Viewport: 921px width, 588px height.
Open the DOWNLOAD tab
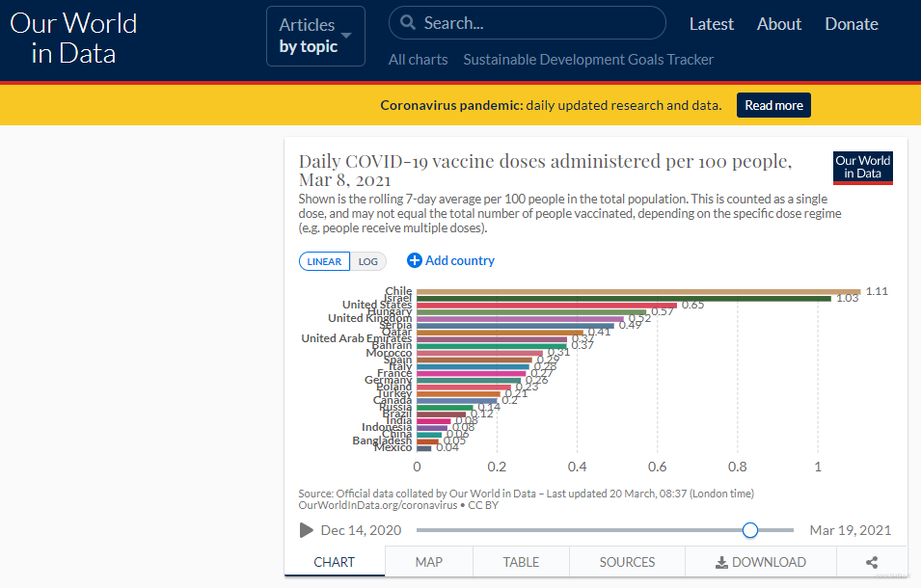pos(761,562)
